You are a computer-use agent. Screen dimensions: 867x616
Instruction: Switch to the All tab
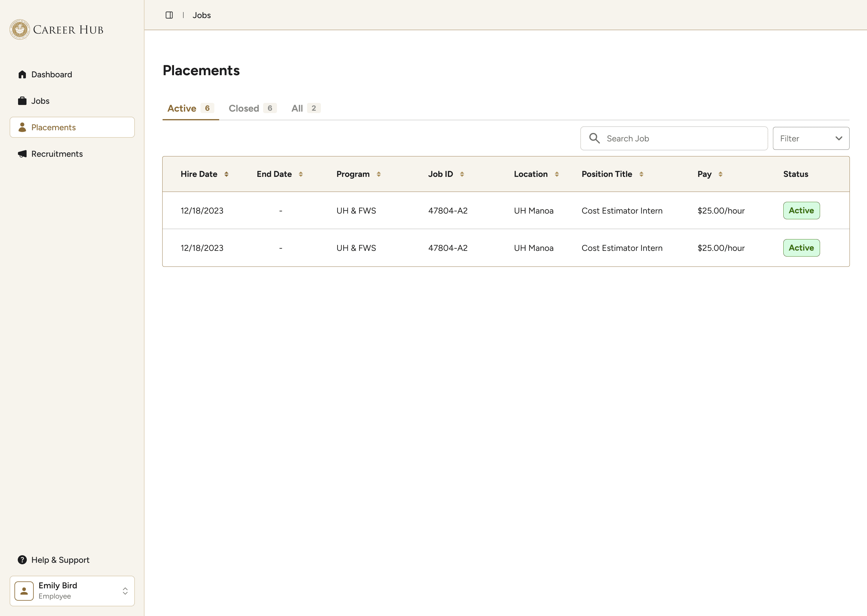coord(306,109)
